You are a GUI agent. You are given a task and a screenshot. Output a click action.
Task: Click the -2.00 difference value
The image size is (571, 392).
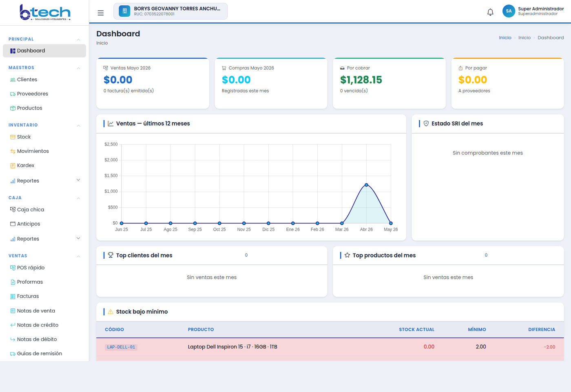click(x=549, y=347)
